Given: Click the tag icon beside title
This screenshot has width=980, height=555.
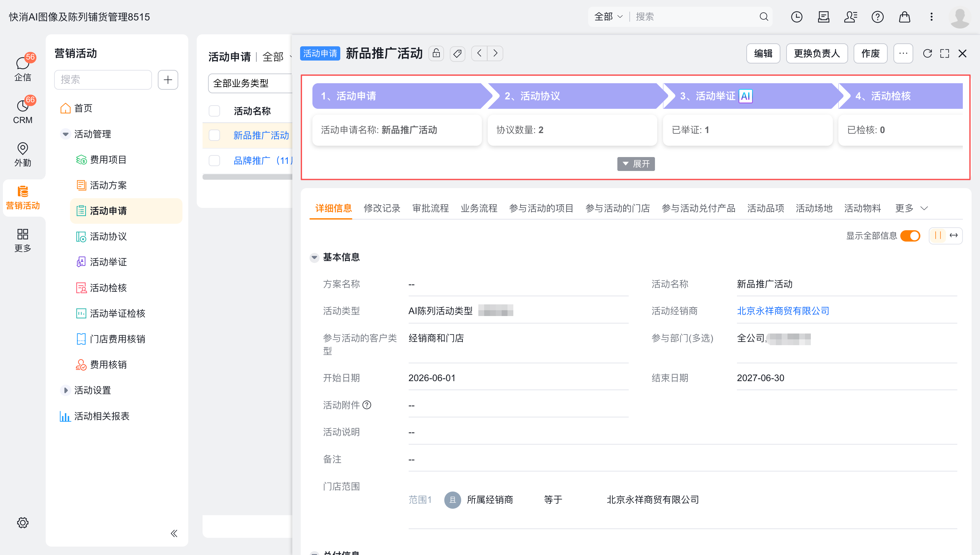Looking at the screenshot, I should [457, 53].
